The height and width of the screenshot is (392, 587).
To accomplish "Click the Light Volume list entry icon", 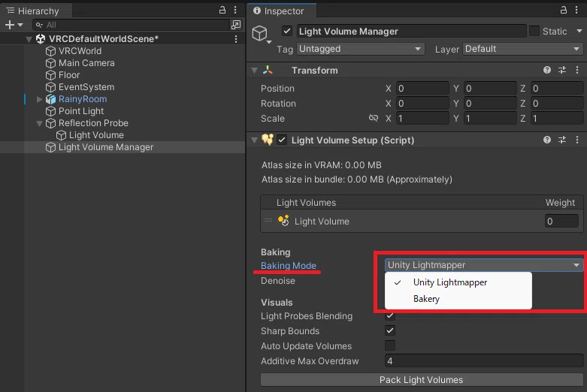I will [x=283, y=221].
